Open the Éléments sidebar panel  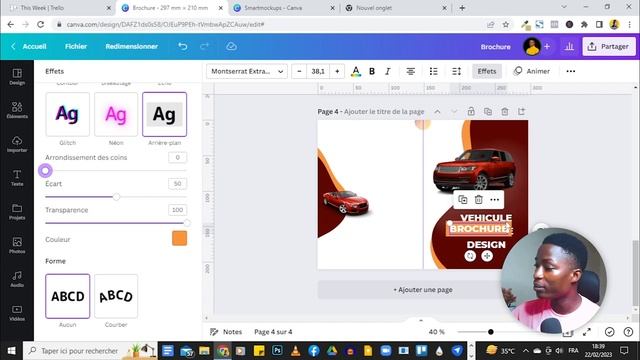17,110
